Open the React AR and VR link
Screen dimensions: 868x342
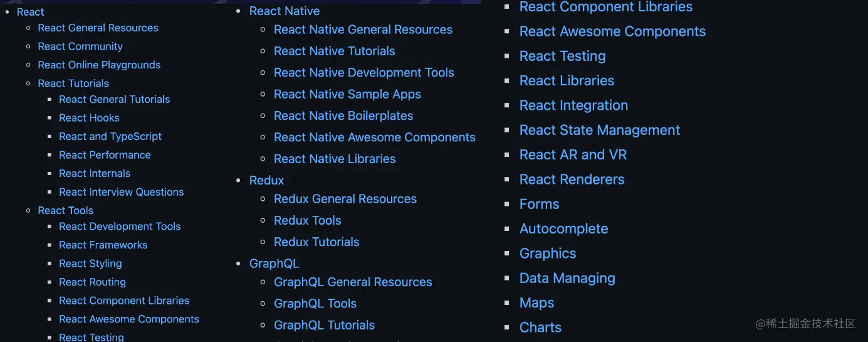573,154
